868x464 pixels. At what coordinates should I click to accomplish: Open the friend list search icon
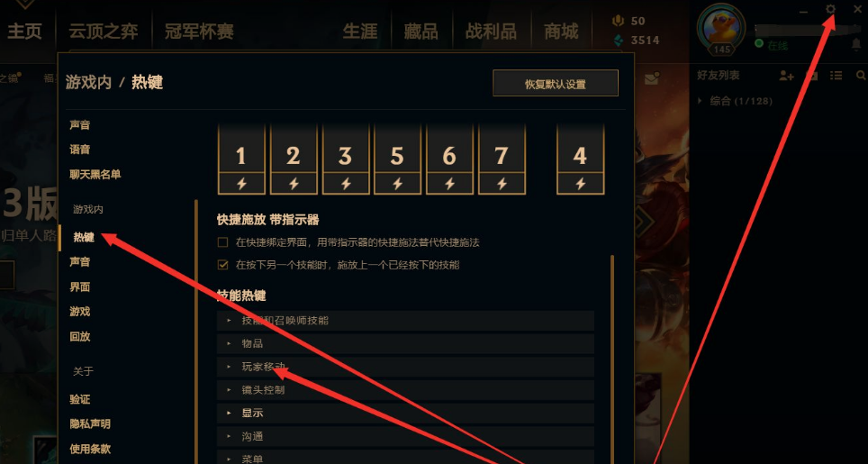(x=861, y=76)
